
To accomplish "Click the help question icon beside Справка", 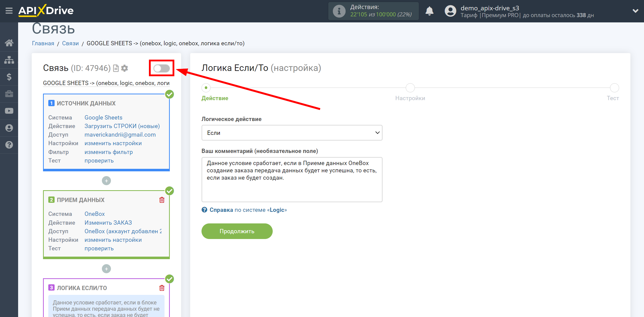I will point(204,210).
